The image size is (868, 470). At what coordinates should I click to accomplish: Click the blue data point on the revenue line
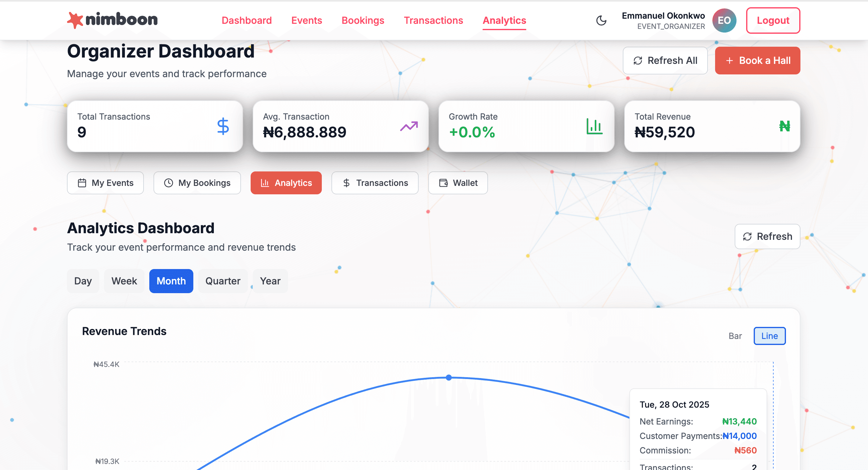(448, 378)
